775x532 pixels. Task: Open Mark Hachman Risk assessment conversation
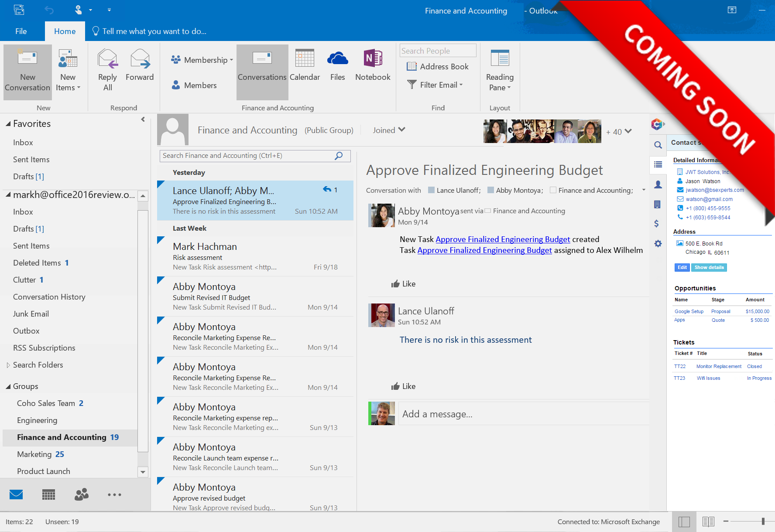255,256
